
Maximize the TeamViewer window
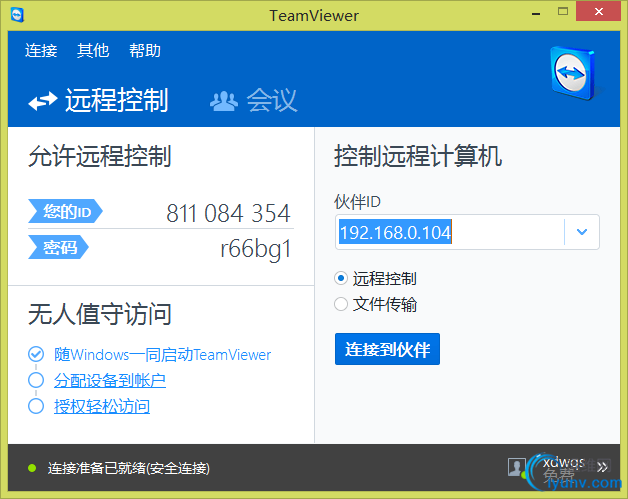pos(563,11)
